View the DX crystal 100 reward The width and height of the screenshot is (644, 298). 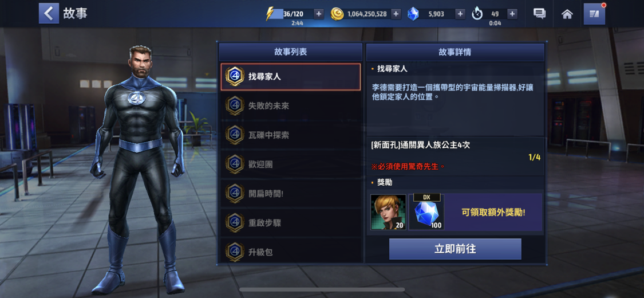click(x=426, y=212)
